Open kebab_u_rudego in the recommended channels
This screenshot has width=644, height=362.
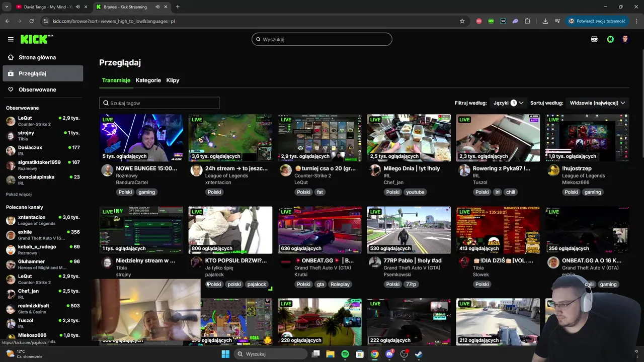(43, 249)
